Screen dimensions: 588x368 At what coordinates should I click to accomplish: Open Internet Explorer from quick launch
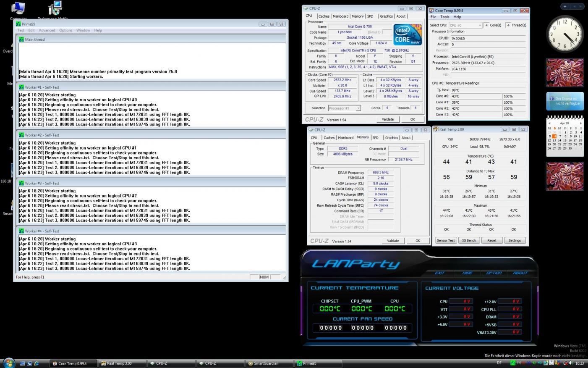(37, 363)
